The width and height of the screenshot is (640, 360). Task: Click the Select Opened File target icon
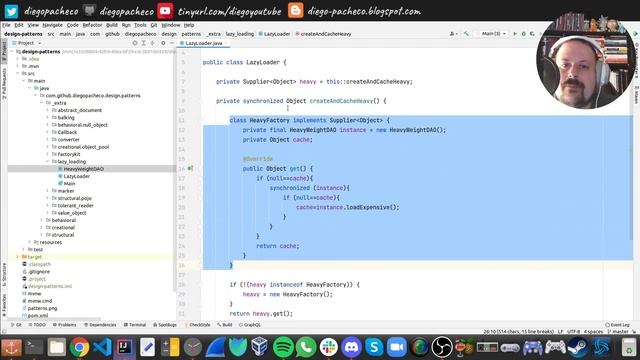(x=135, y=43)
